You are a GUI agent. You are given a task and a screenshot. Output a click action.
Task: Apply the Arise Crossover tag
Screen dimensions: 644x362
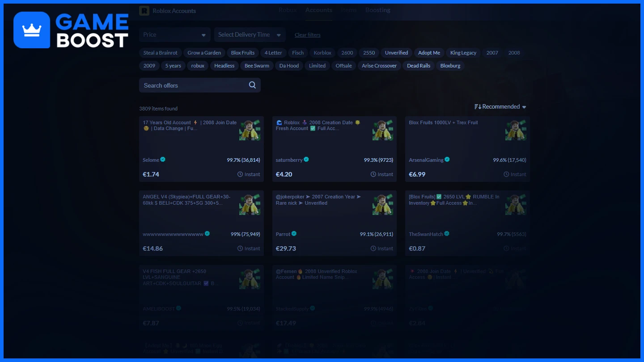point(379,66)
